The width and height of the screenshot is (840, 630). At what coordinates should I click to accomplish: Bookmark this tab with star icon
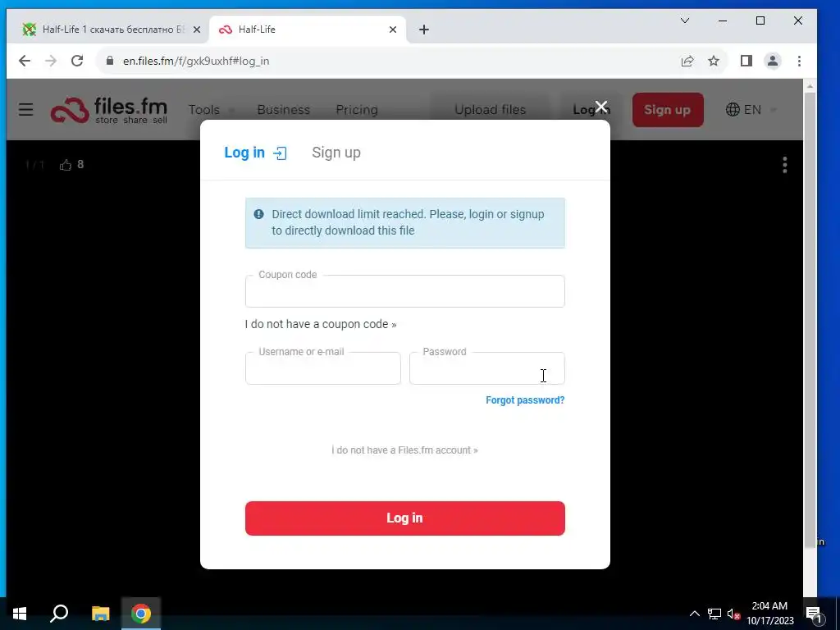pyautogui.click(x=714, y=61)
